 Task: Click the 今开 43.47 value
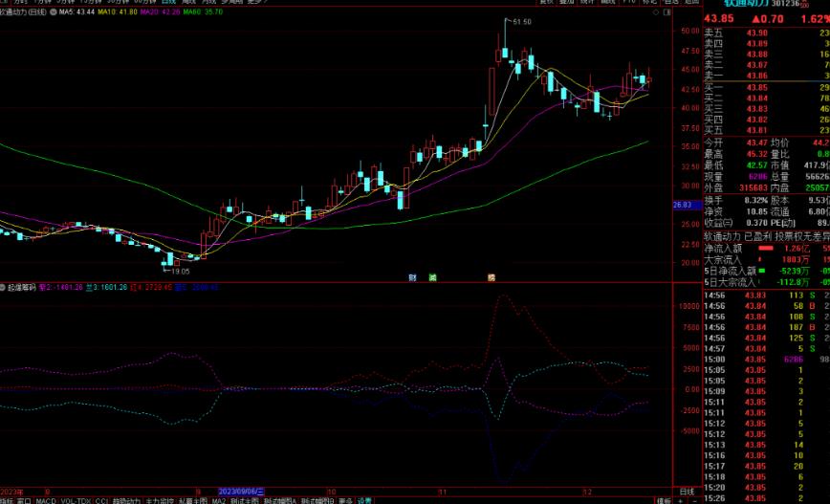(x=757, y=142)
